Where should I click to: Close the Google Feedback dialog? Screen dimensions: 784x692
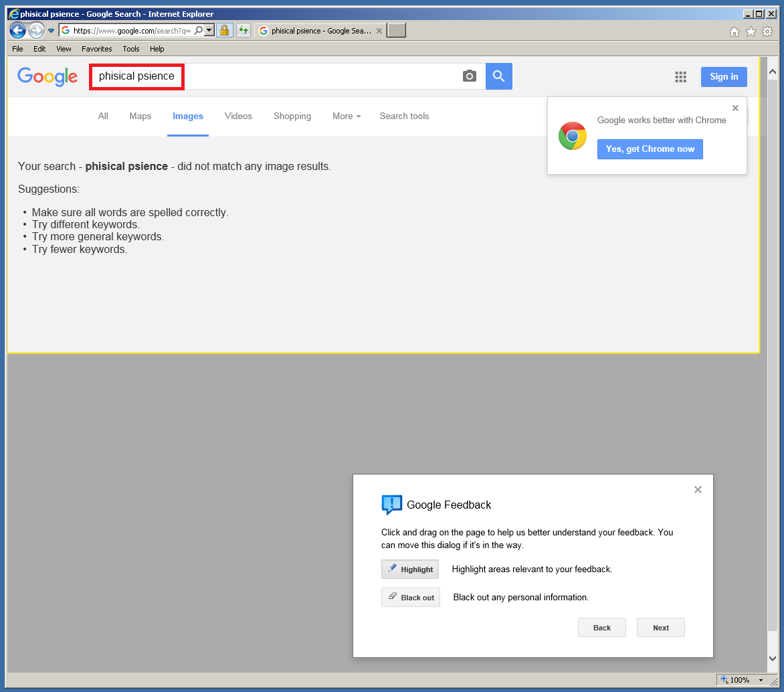coord(698,489)
